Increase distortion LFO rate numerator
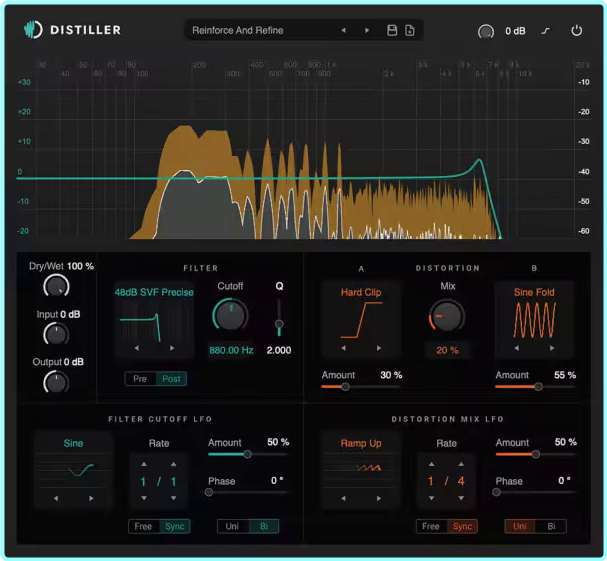Viewport: 607px width, 561px height. click(x=432, y=464)
